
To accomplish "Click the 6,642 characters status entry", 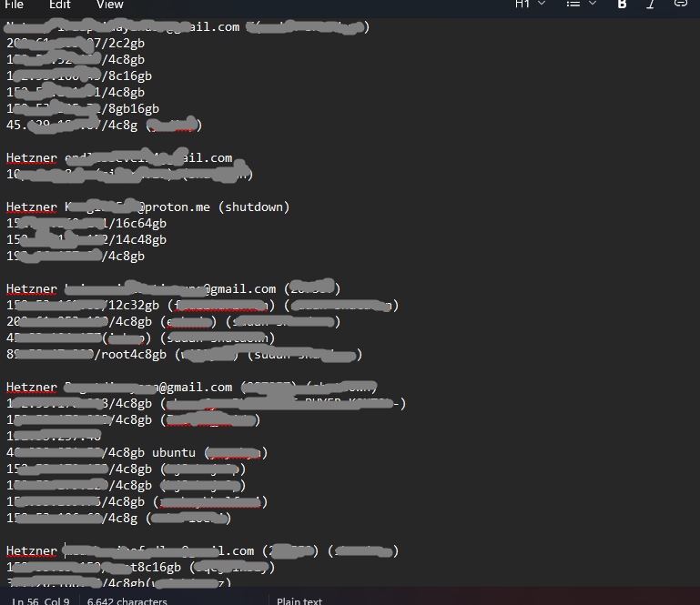I will point(127,600).
